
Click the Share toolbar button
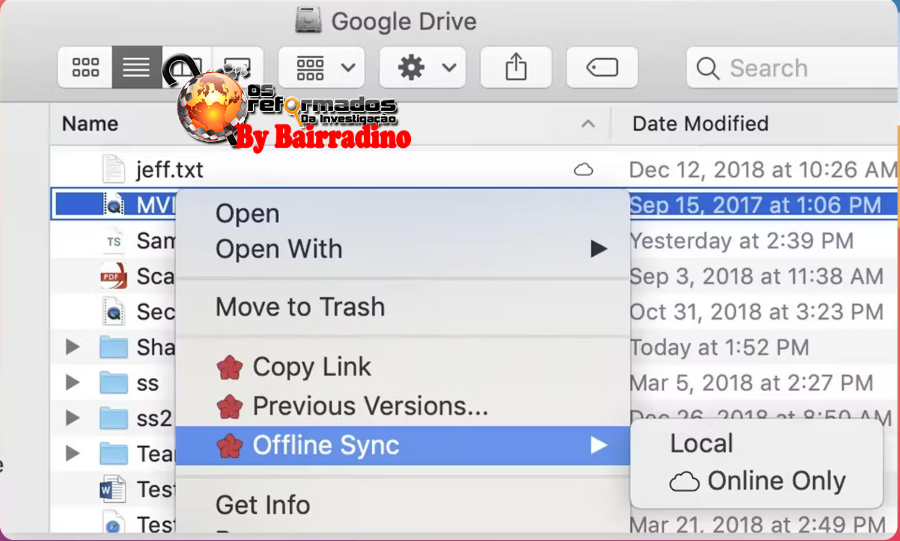pyautogui.click(x=516, y=68)
